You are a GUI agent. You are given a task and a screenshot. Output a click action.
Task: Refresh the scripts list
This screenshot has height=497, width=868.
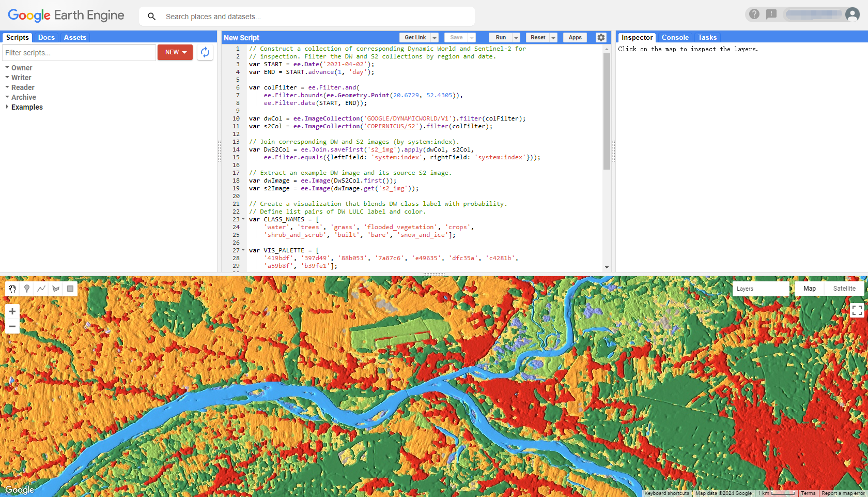[x=205, y=52]
